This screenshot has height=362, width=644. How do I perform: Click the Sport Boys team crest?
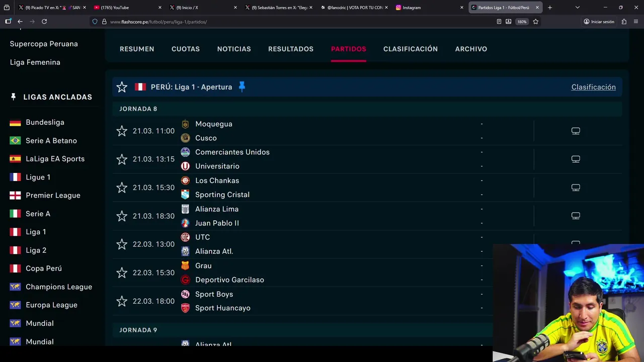coord(185,294)
